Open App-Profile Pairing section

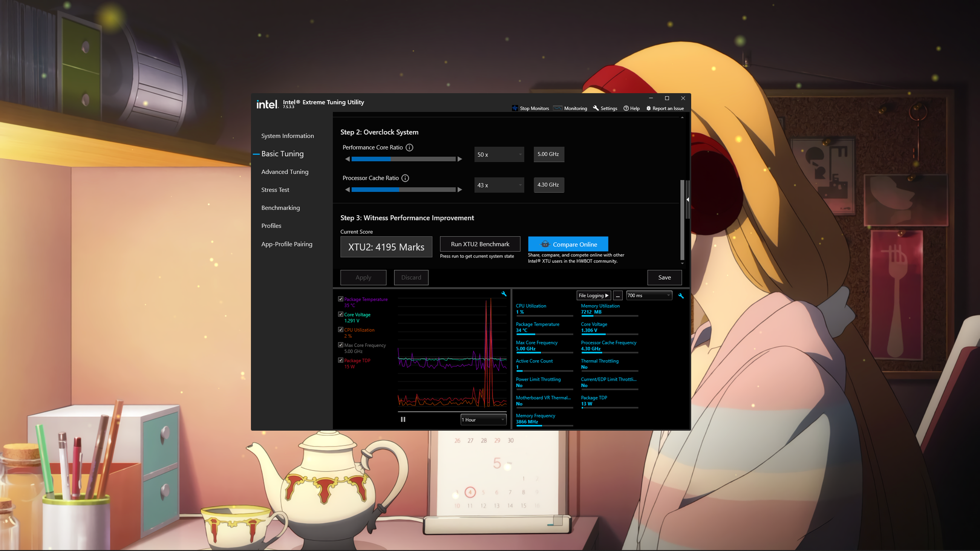pos(287,244)
